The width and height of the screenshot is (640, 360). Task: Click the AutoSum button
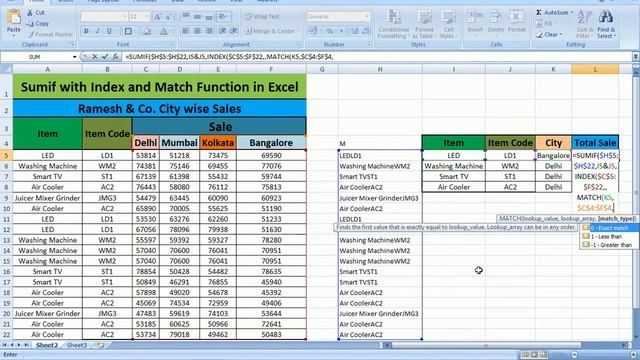click(x=554, y=13)
